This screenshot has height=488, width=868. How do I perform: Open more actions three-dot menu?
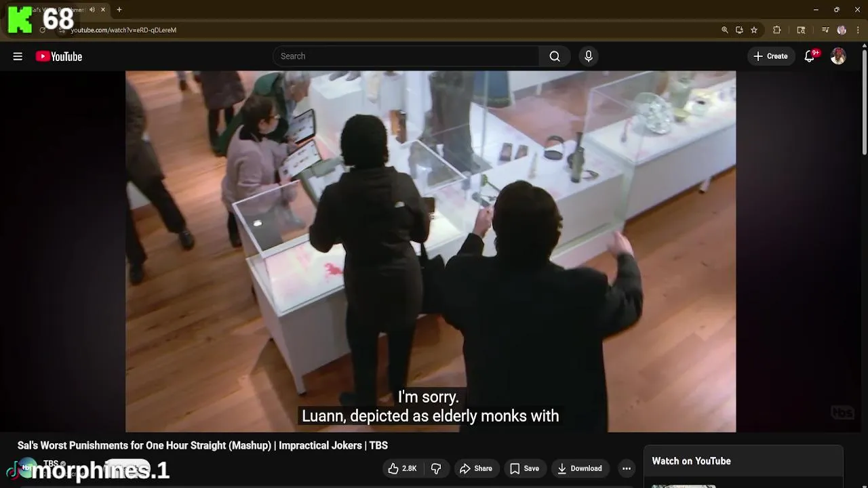(x=627, y=468)
